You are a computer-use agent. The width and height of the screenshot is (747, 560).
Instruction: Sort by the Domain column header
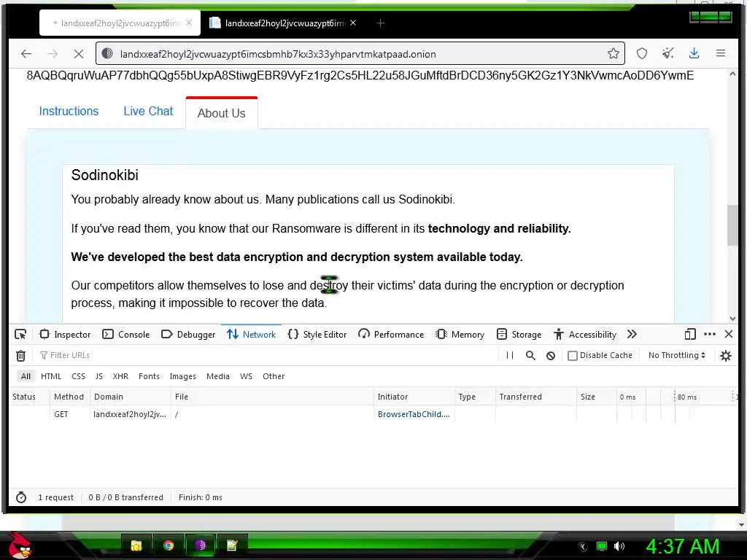pos(130,397)
